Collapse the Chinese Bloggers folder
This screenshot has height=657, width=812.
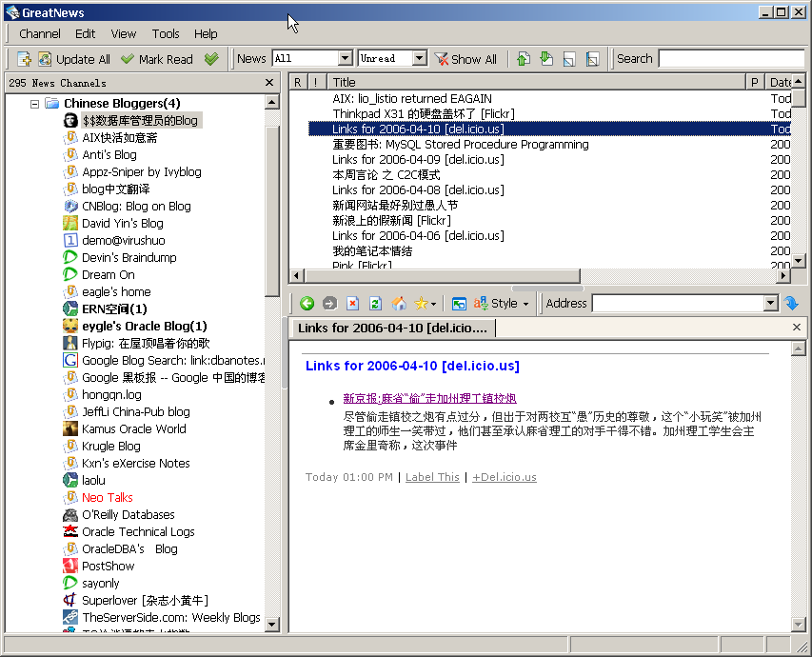click(34, 104)
